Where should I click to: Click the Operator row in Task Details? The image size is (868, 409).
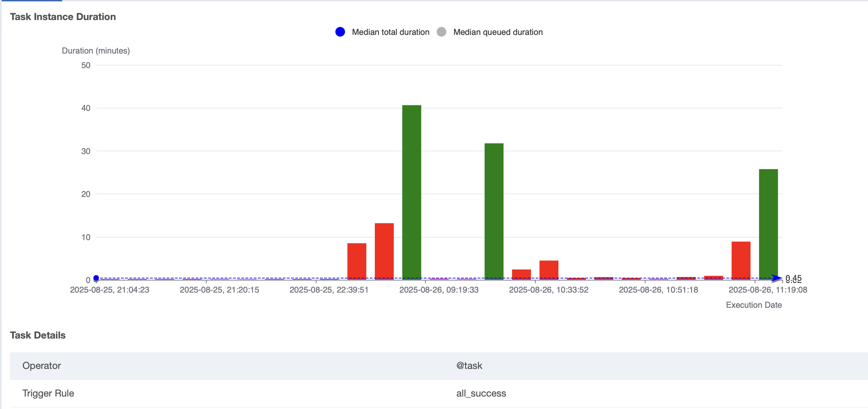pyautogui.click(x=41, y=366)
